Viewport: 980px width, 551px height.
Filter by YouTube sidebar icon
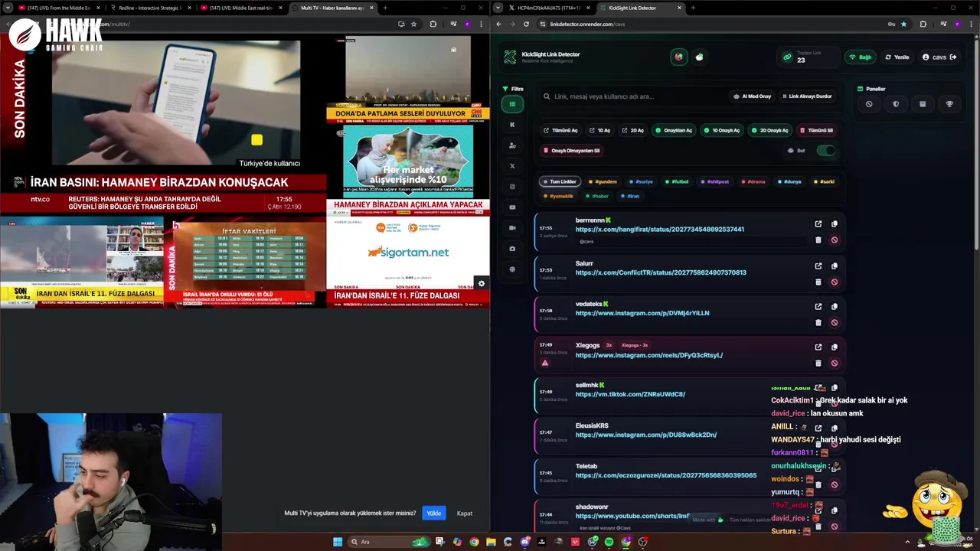pos(512,207)
